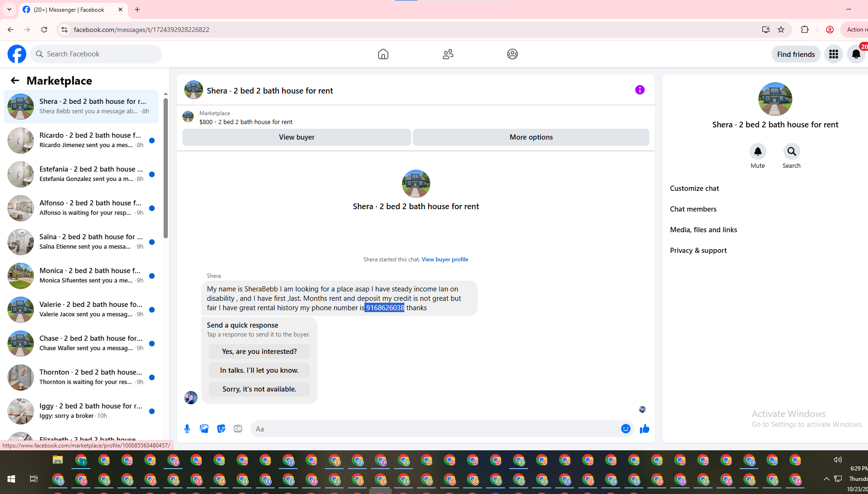Open the Facebook menu grid icon

[834, 54]
